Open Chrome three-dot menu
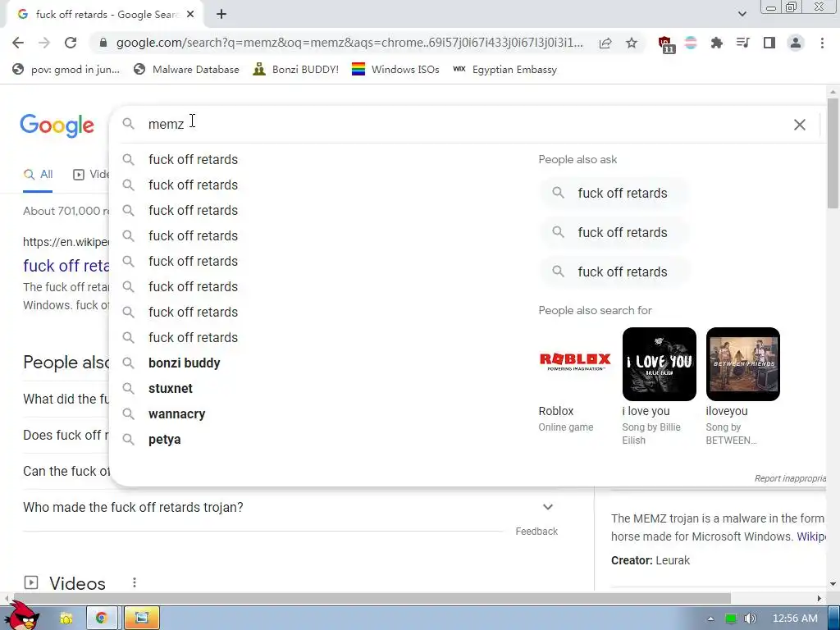Image resolution: width=840 pixels, height=630 pixels. tap(822, 43)
